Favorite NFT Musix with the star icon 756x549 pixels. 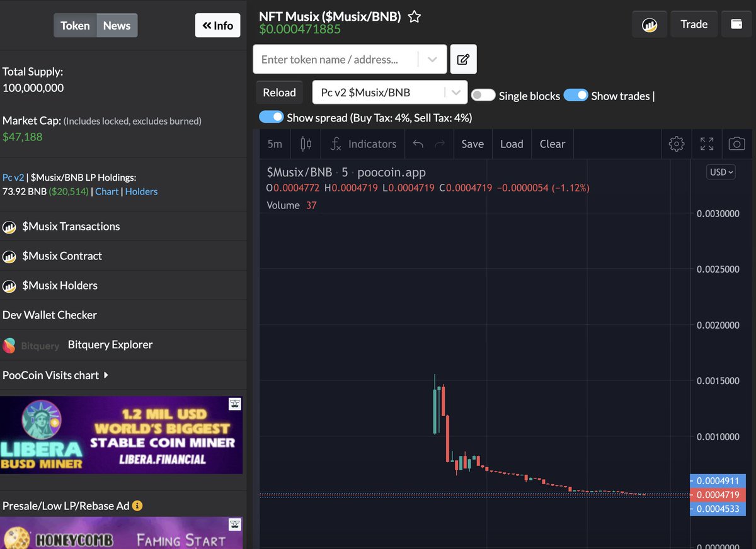[x=415, y=17]
